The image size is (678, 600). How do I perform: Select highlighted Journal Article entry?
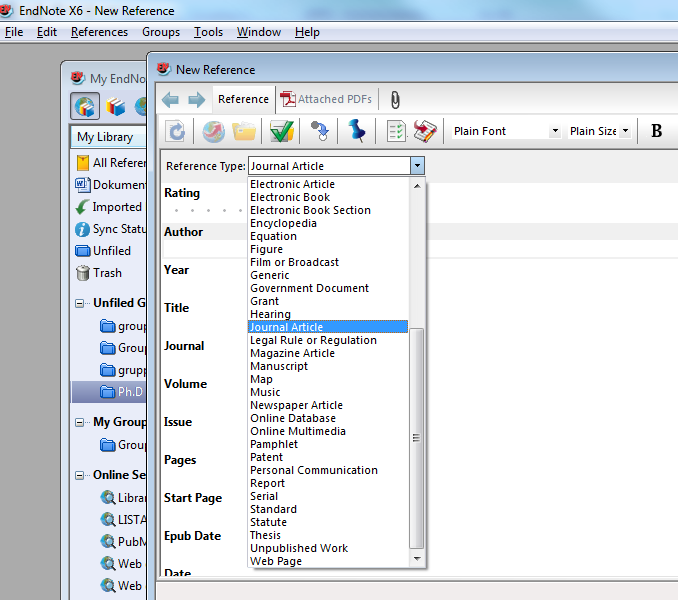328,327
